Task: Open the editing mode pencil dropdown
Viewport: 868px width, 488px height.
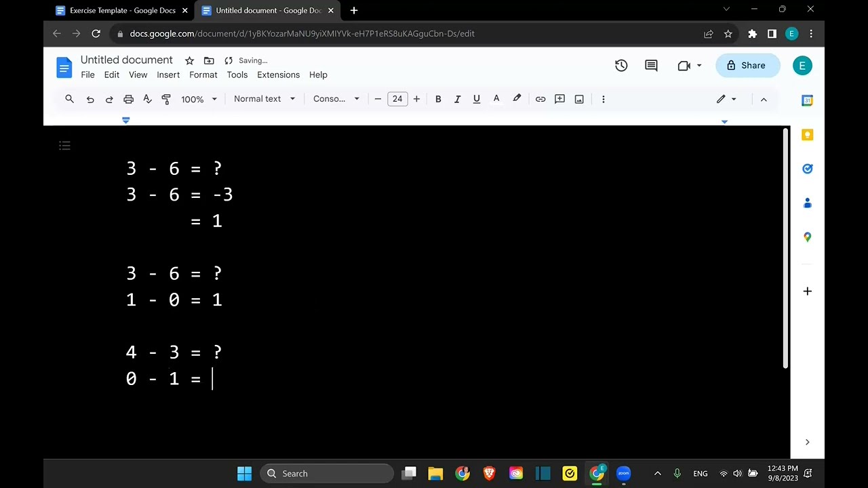Action: pyautogui.click(x=726, y=99)
